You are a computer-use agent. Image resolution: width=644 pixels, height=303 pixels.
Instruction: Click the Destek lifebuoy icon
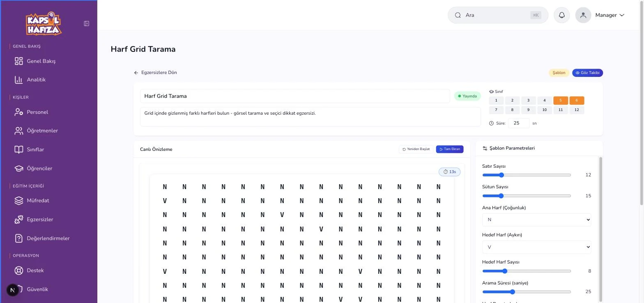[18, 270]
